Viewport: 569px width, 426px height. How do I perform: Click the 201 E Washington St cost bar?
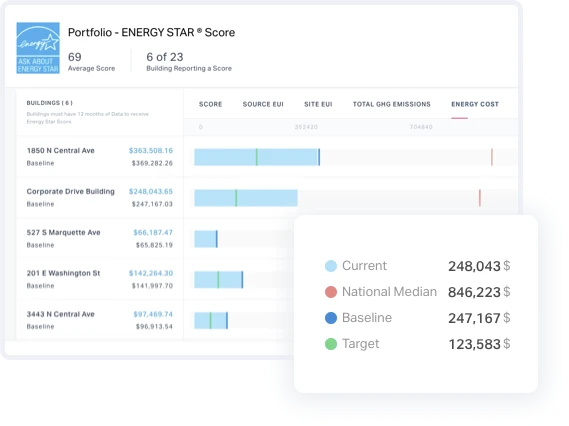point(218,280)
